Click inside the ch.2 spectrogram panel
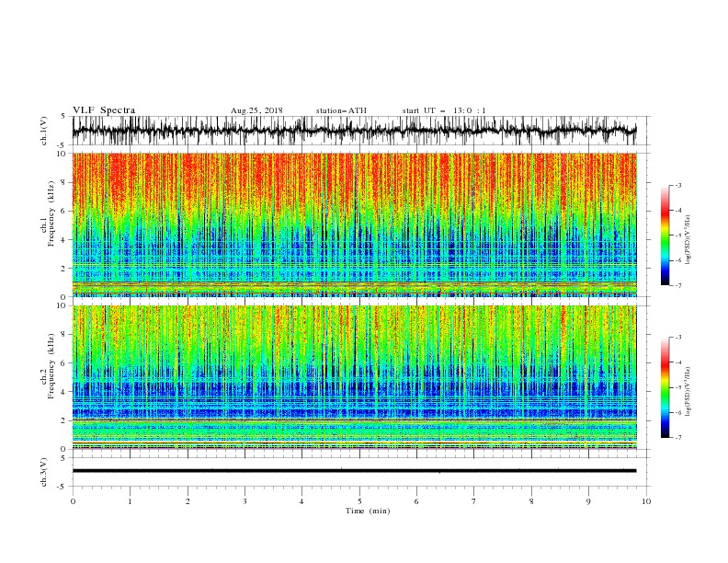 355,377
